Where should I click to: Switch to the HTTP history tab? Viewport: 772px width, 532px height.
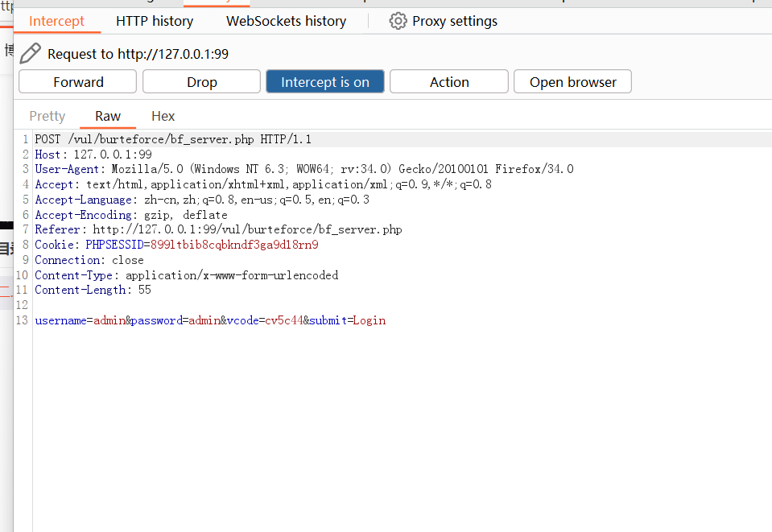[155, 21]
